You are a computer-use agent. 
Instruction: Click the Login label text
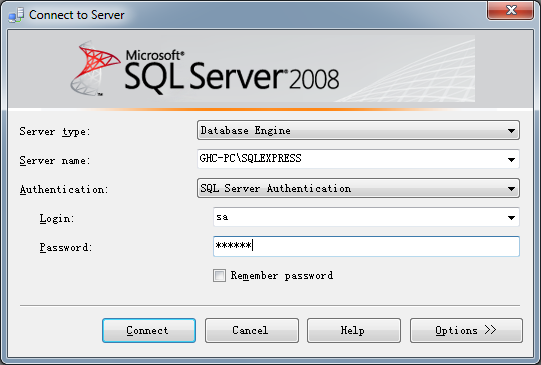click(x=57, y=218)
